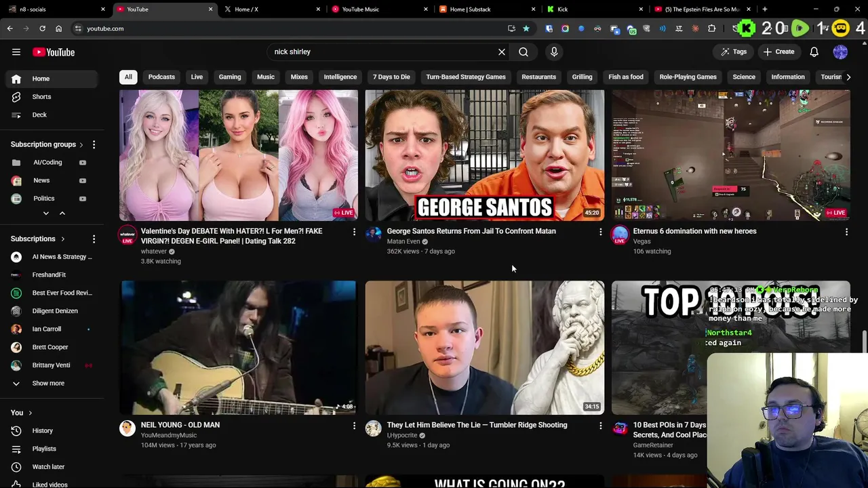Viewport: 868px width, 488px height.
Task: Move category chips to the right
Action: pos(848,77)
